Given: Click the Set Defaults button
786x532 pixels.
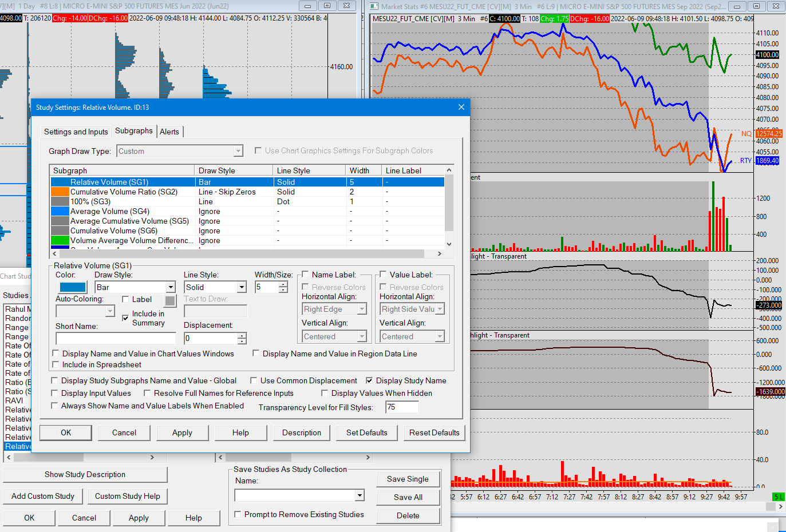Looking at the screenshot, I should (366, 432).
